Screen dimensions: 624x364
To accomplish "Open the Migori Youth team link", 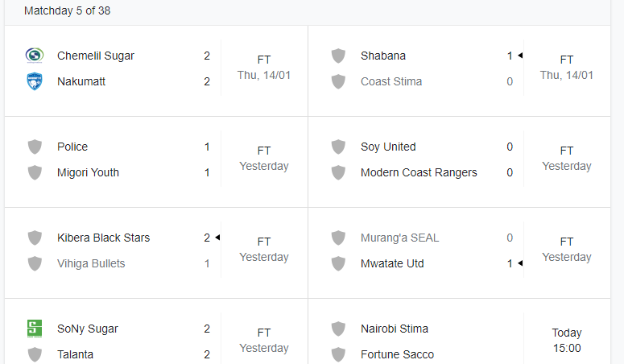I will point(88,172).
